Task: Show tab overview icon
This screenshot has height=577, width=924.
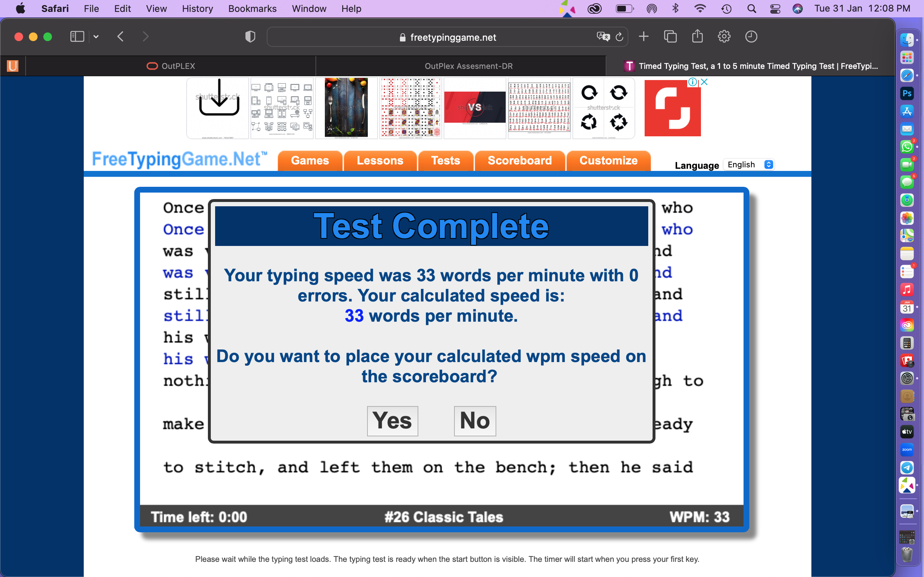Action: pyautogui.click(x=670, y=37)
